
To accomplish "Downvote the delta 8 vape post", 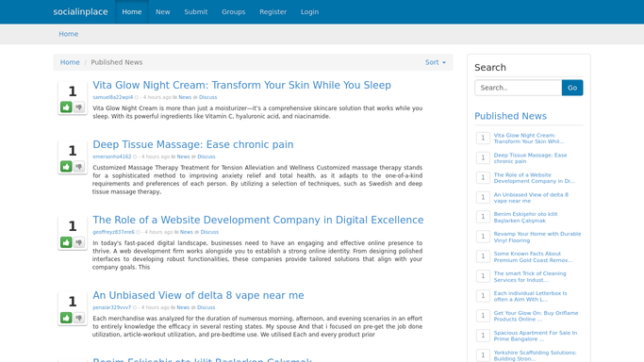I will [79, 318].
